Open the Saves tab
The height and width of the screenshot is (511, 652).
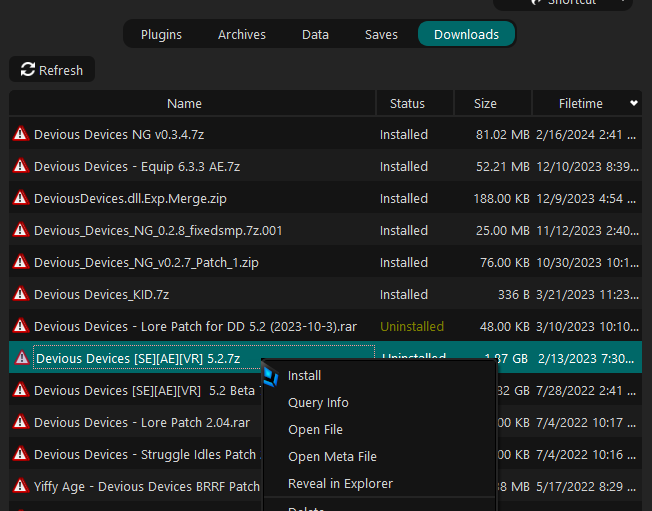click(381, 34)
